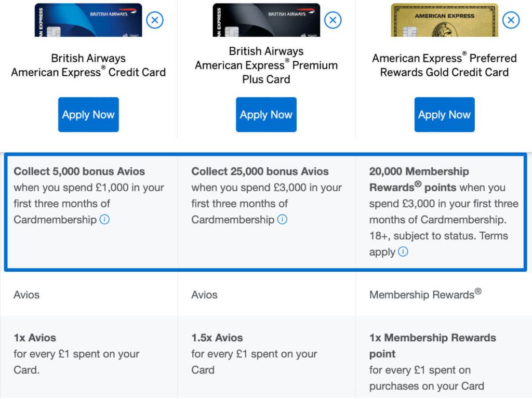Click the "Membership Rewards®" row label
Screen dimensions: 532x399
[x=425, y=295]
